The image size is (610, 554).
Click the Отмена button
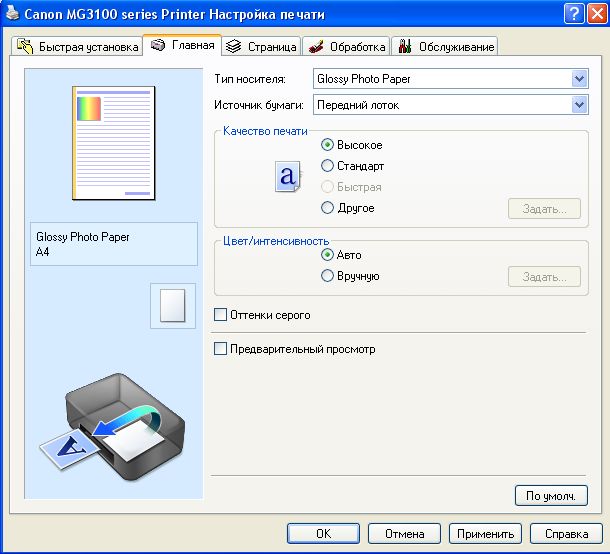tap(404, 533)
